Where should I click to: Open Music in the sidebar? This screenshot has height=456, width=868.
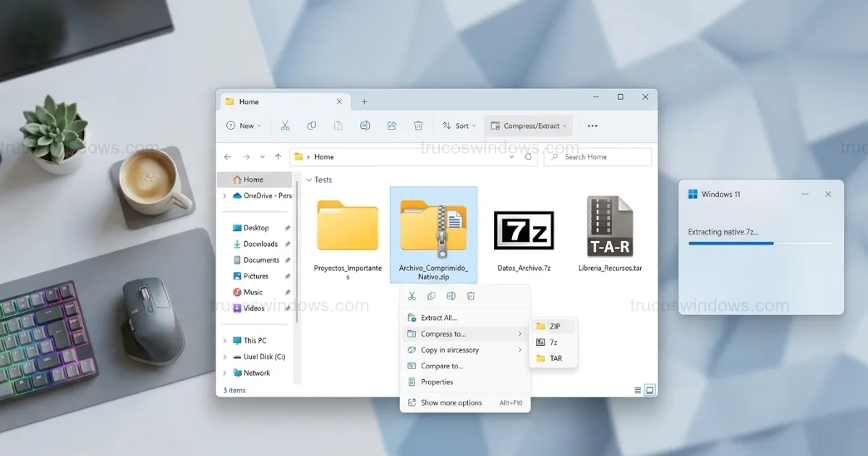tap(252, 292)
